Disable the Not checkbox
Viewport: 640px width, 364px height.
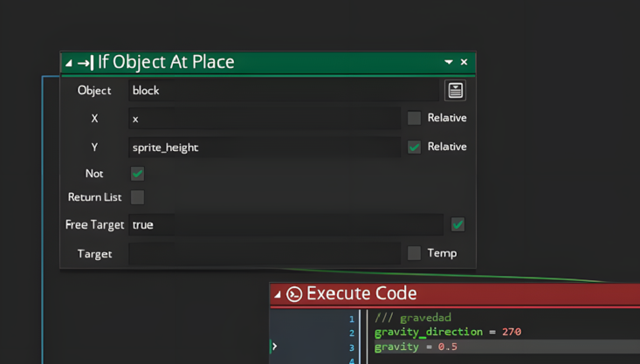pos(138,174)
